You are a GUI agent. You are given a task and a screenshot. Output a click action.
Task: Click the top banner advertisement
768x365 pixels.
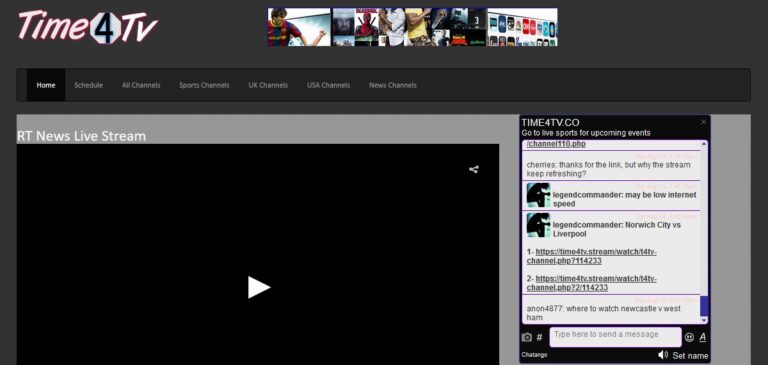point(412,27)
